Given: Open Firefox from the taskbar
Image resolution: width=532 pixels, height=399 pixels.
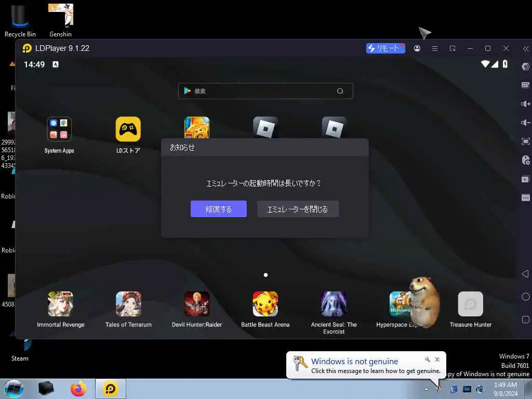Looking at the screenshot, I should click(78, 389).
